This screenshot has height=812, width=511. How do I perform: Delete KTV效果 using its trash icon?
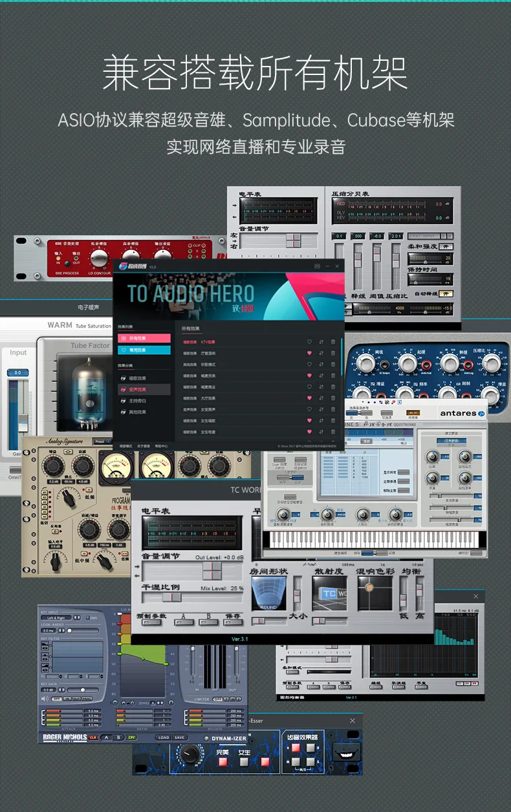333,341
